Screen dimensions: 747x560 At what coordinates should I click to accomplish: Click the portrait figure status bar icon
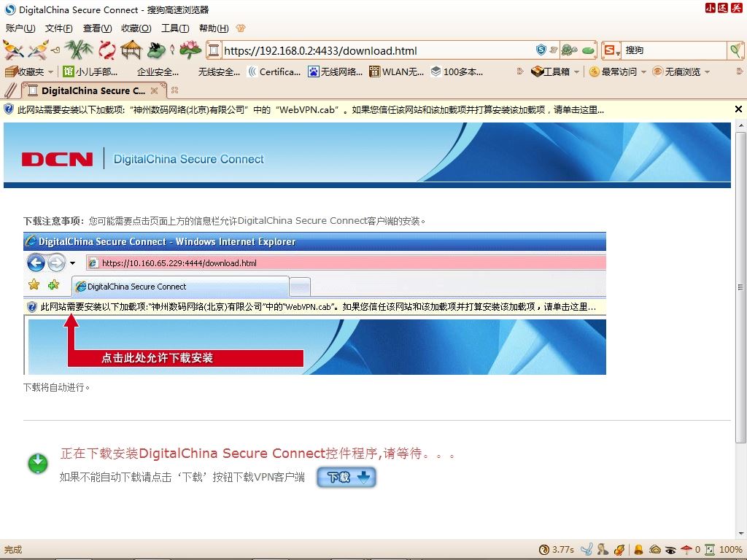point(603,550)
